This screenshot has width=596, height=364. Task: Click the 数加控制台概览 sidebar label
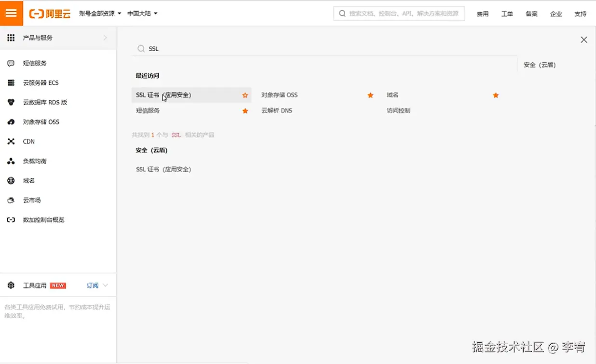coord(43,220)
